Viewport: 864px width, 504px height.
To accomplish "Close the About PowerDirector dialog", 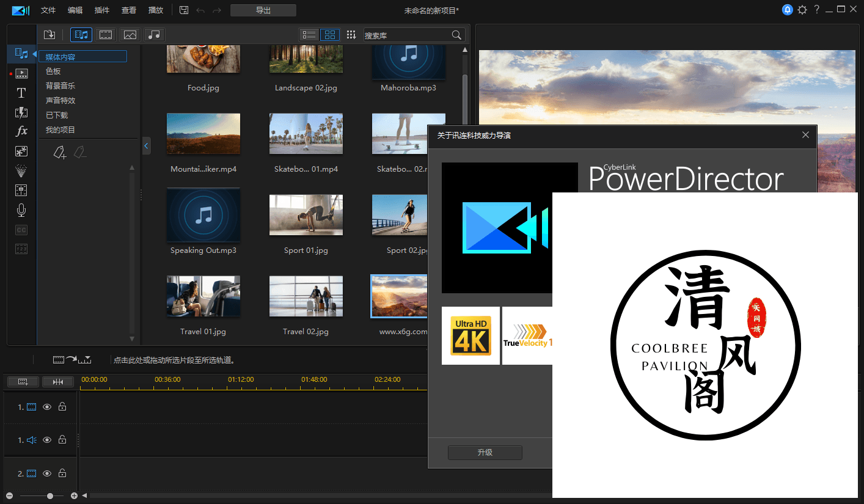I will click(x=806, y=135).
